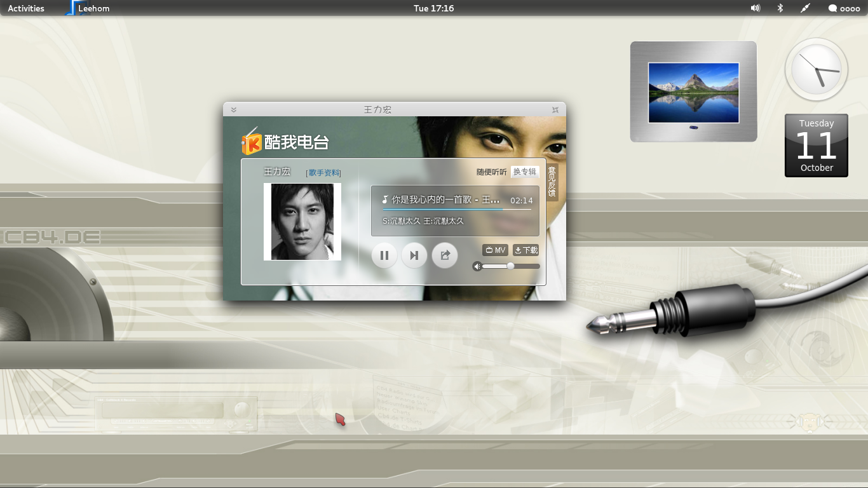The width and height of the screenshot is (868, 488).
Task: Click the top bar pen-shaped indicator
Action: (805, 8)
